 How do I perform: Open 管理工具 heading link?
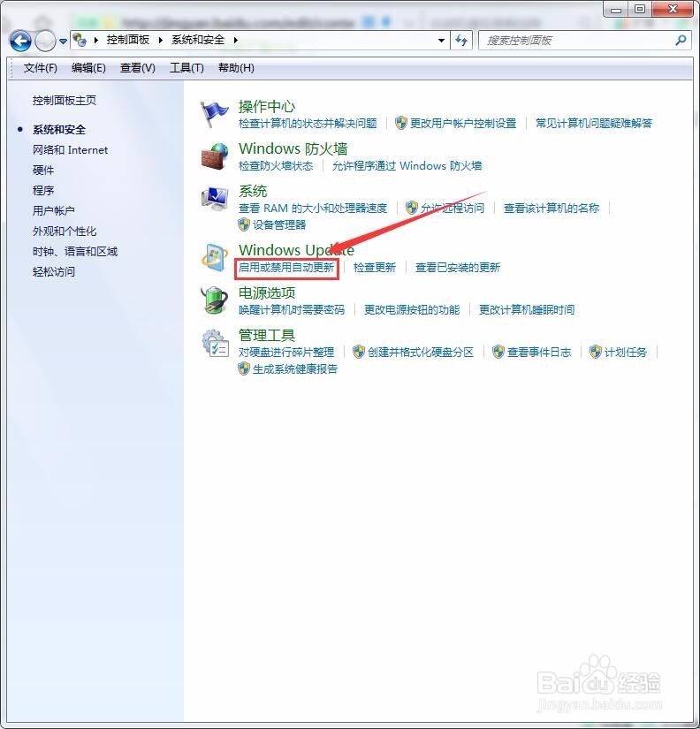[267, 335]
